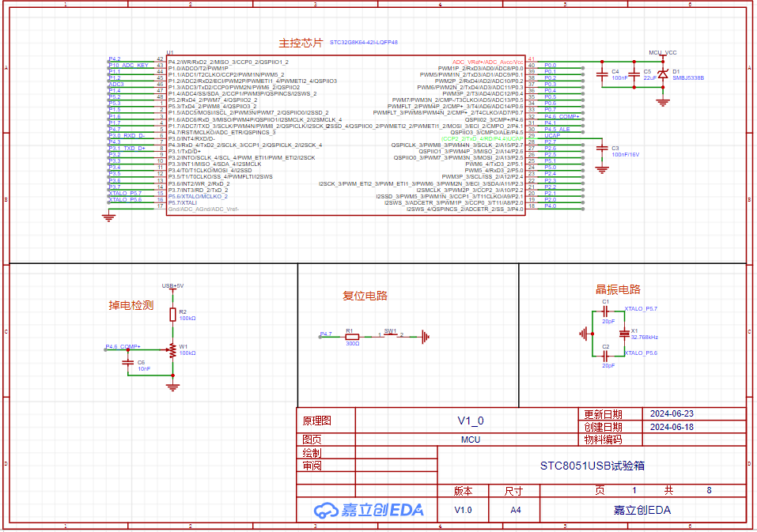Click ground symbol left of crystal circuit
This screenshot has height=532, width=757.
coord(584,334)
